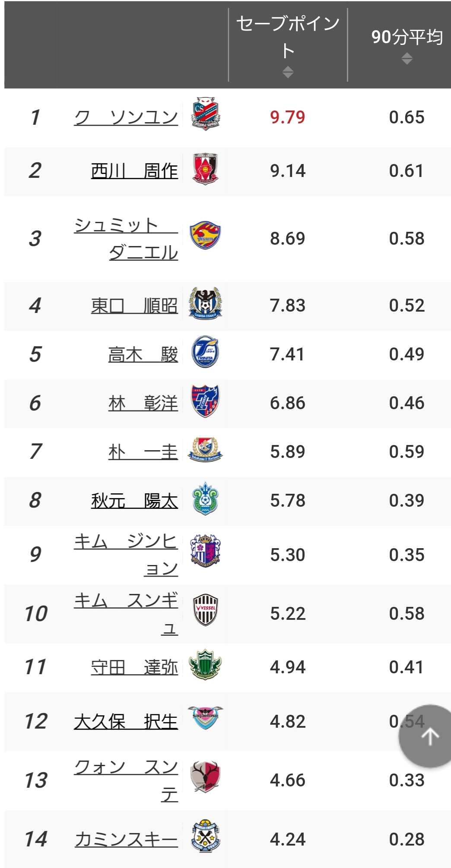Click the Kashima Antlers club crest

pos(205,777)
